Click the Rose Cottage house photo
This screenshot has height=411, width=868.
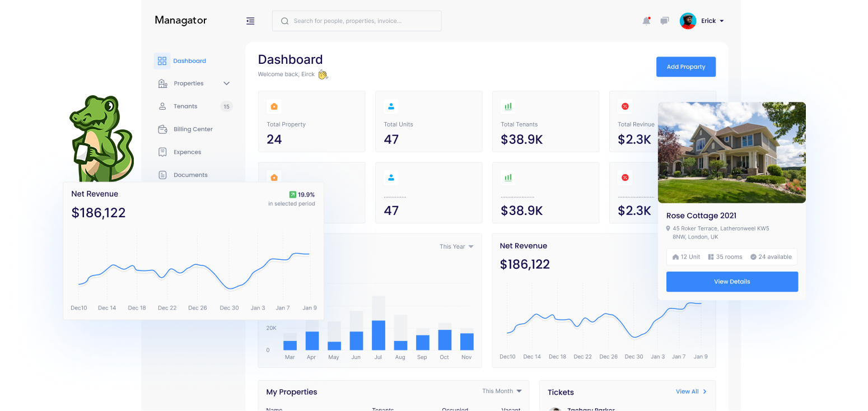[732, 152]
